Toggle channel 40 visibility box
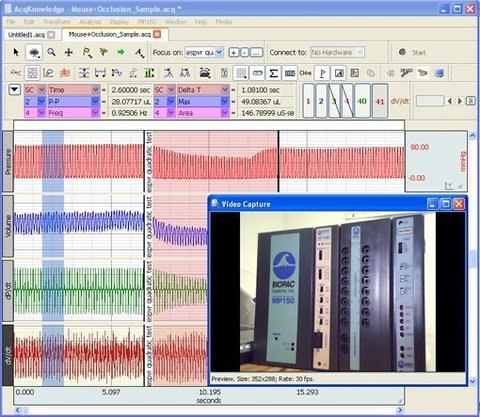 click(x=362, y=101)
